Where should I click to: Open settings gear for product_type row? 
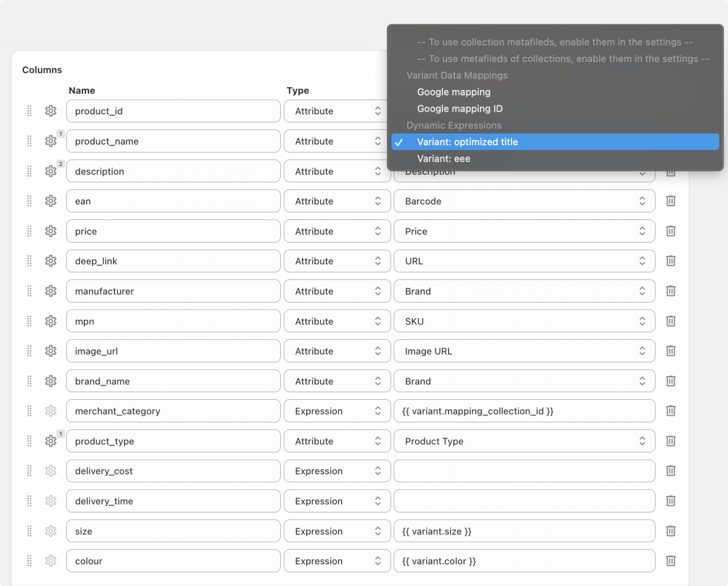51,441
